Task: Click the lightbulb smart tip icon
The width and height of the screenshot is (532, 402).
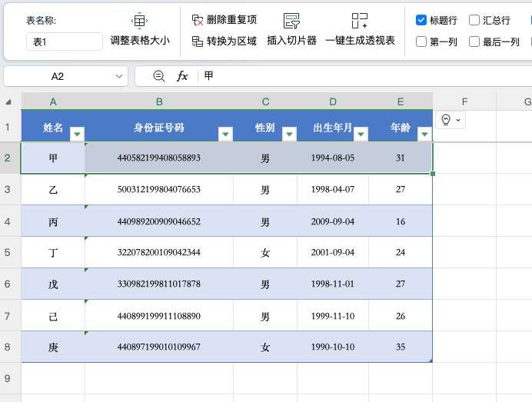Action: 446,120
